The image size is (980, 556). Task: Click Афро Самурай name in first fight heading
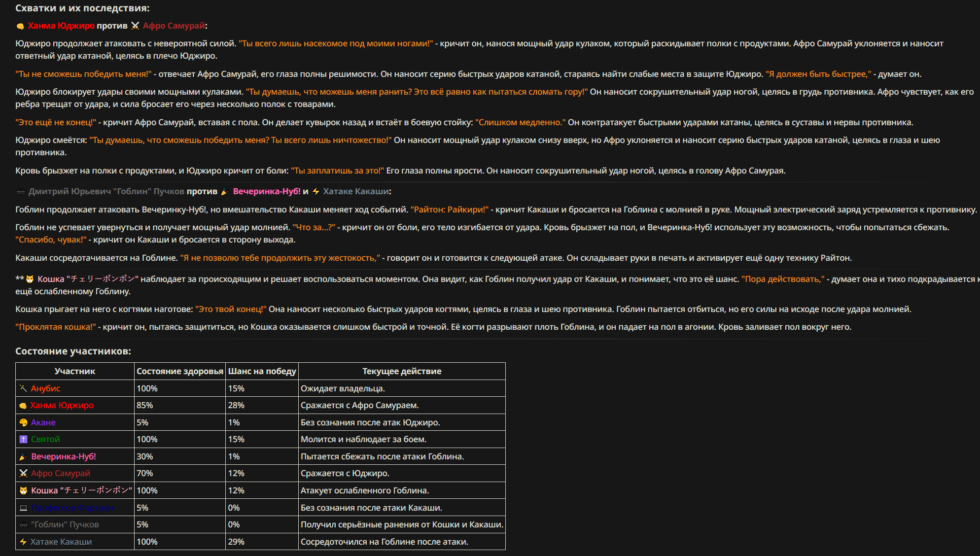[174, 26]
